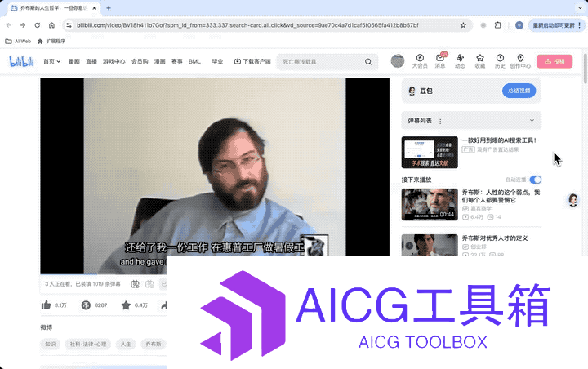Bookmark this page with star icon
The image size is (588, 369).
point(463,25)
